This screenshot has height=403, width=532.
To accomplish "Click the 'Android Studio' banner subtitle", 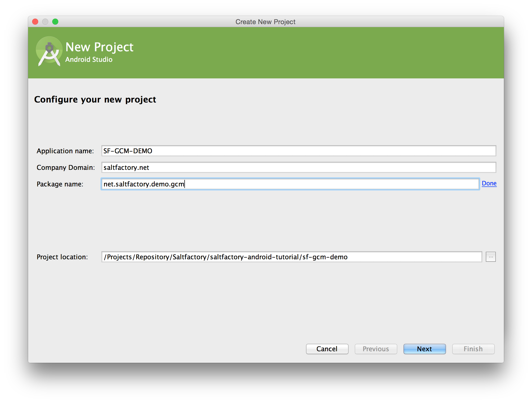I will pos(89,60).
